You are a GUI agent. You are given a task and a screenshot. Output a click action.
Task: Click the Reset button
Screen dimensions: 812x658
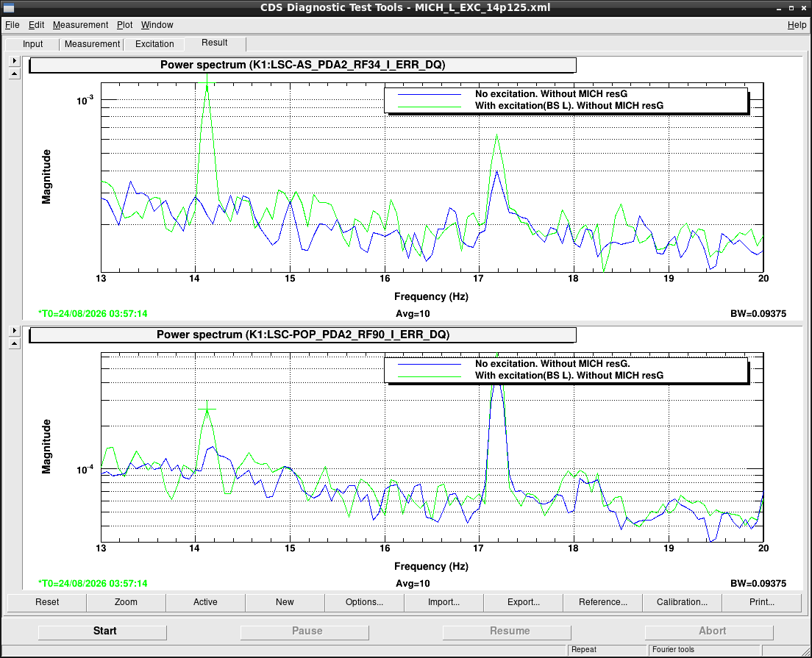[47, 602]
